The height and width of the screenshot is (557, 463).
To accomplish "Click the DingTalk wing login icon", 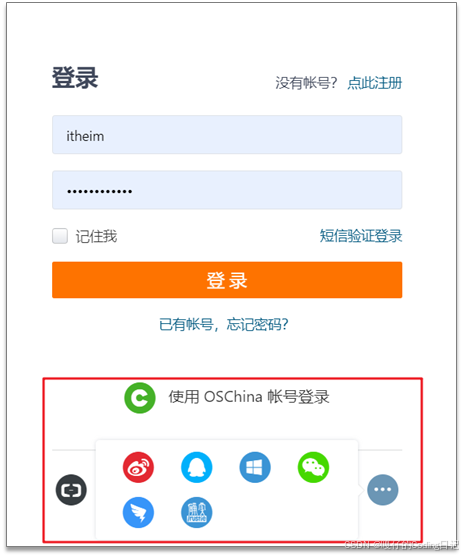I will pyautogui.click(x=138, y=512).
